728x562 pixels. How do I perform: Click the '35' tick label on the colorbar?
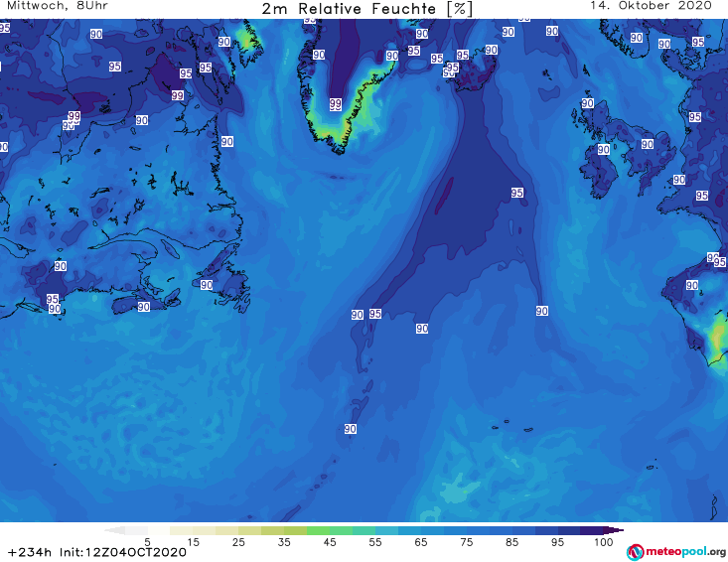coord(284,542)
